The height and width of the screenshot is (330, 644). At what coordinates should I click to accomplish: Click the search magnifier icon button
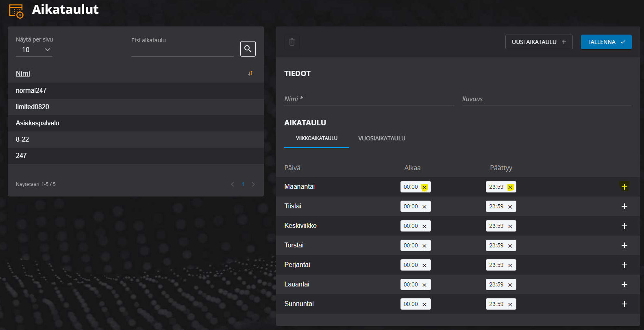[248, 49]
